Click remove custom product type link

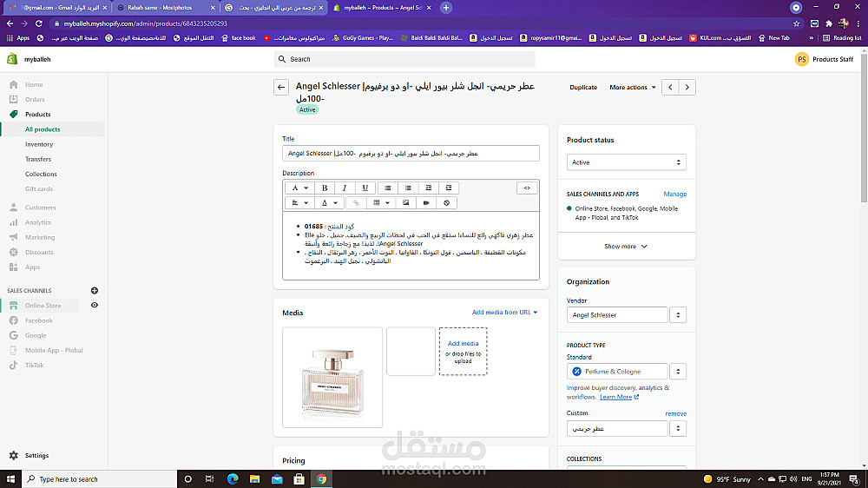click(675, 413)
